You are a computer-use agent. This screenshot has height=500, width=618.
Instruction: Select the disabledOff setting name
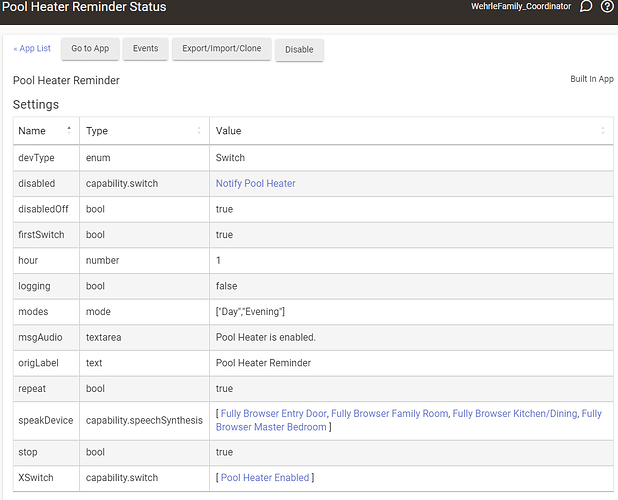coord(43,209)
